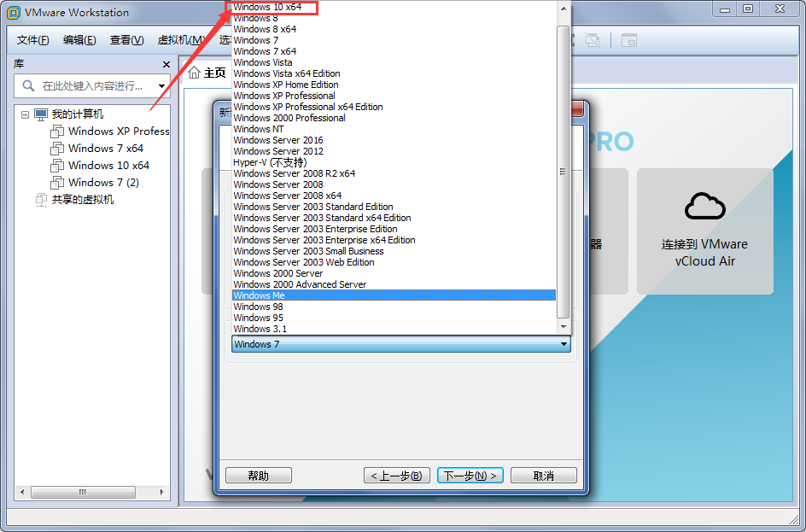Screen dimensions: 806x532
Task: Pick Windows 7 x64 from the open version list
Action: pos(394,51)
